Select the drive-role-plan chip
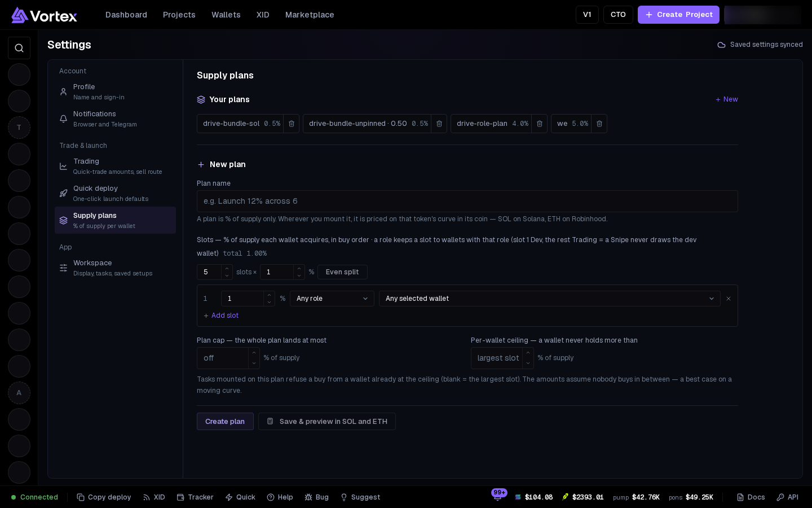Image resolution: width=812 pixels, height=508 pixels. tap(491, 124)
